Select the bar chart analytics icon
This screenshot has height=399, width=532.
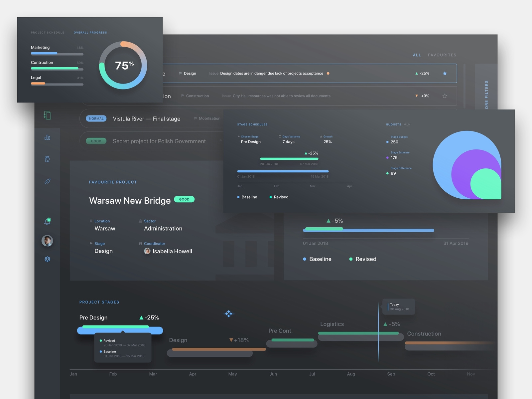click(x=48, y=137)
